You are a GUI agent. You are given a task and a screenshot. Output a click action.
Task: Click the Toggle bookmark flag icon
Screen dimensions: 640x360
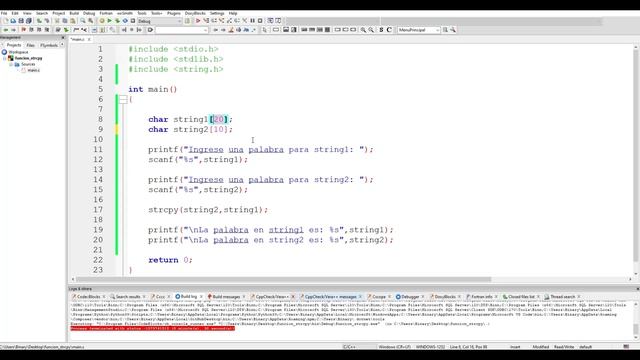[24, 30]
